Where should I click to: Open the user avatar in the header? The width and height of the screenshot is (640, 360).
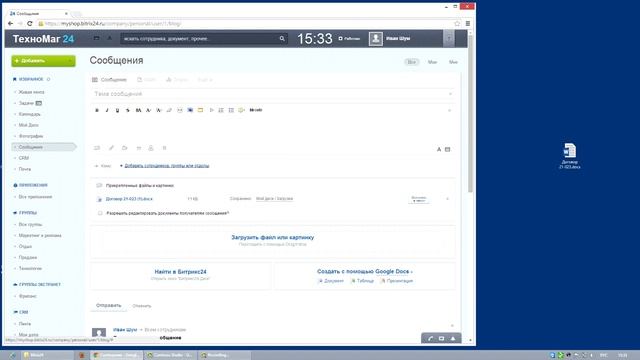[x=376, y=39]
